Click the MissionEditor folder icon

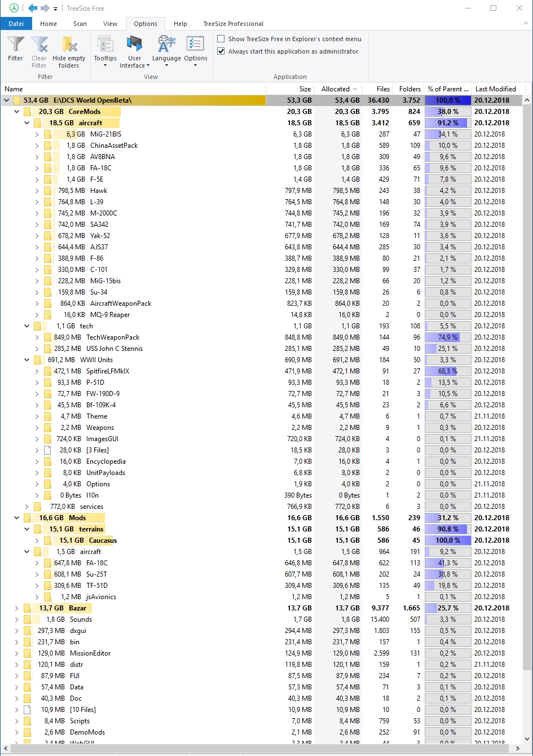[x=27, y=653]
